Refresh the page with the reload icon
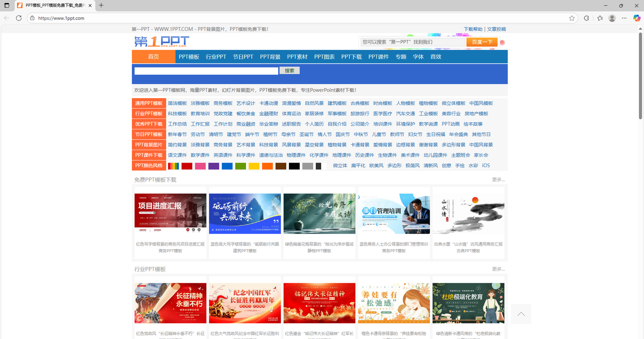 coord(19,18)
